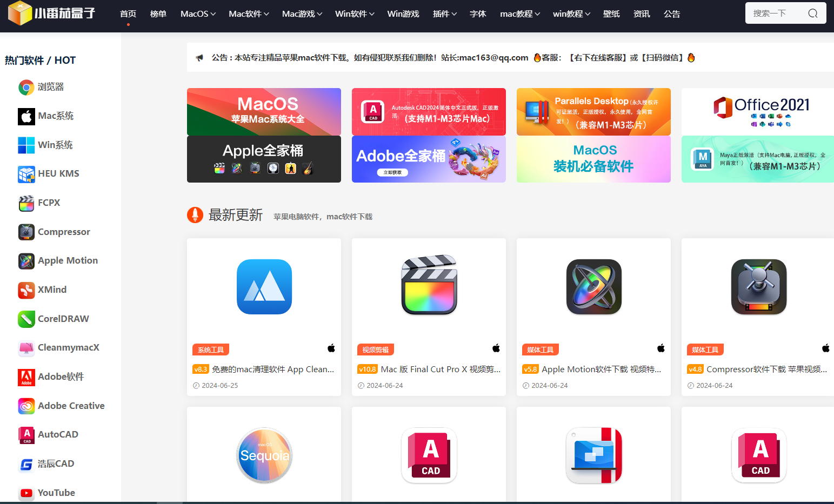This screenshot has height=504, width=834.
Task: Open the MacOS 苹果Mac系统大全 banner
Action: click(264, 111)
